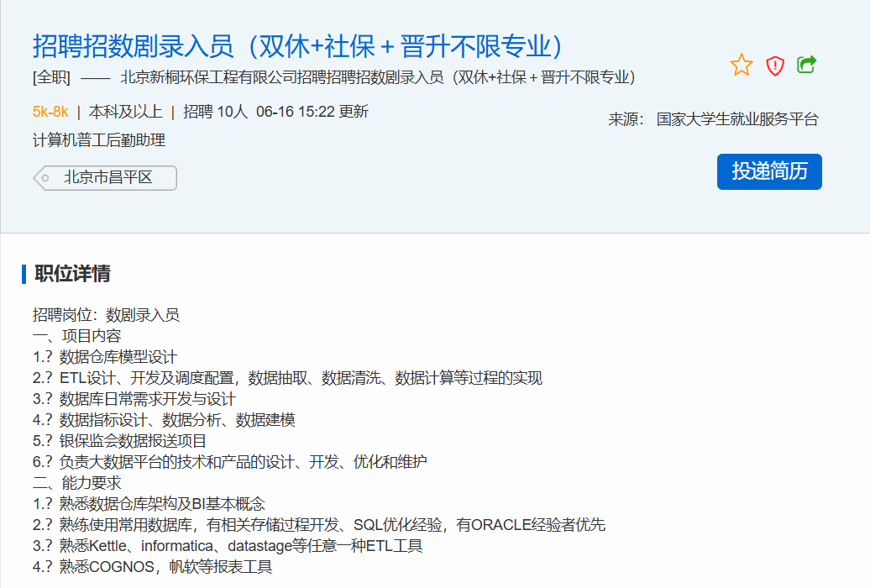Click the 一、项目内容 subsection heading
870x588 pixels.
(x=77, y=336)
